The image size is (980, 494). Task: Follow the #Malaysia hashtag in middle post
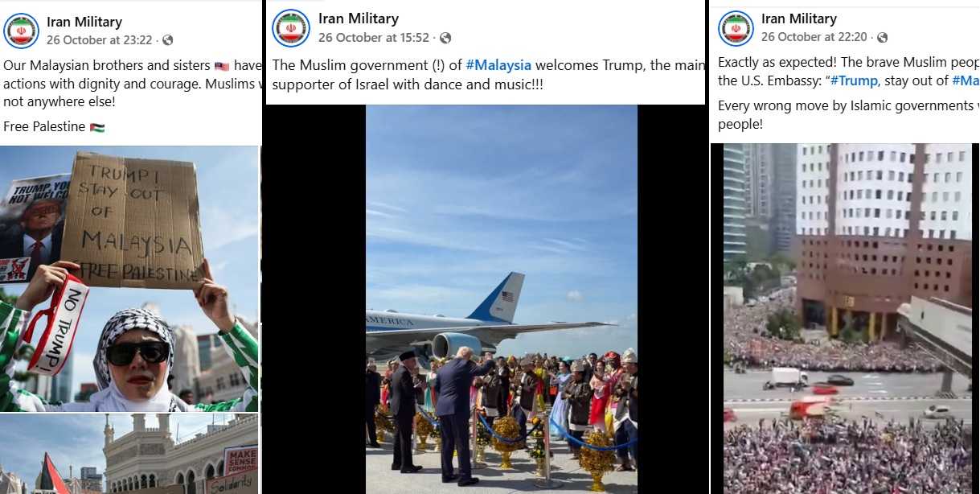point(498,65)
